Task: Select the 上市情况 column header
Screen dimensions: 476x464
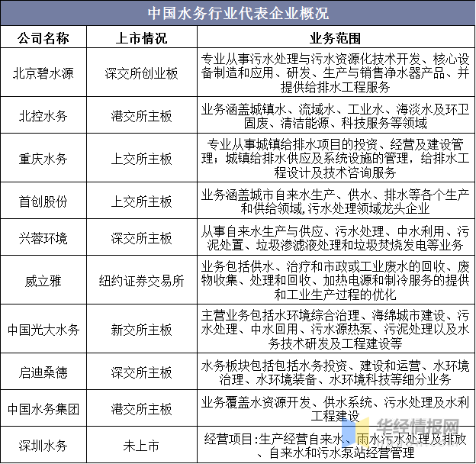Action: pyautogui.click(x=141, y=38)
